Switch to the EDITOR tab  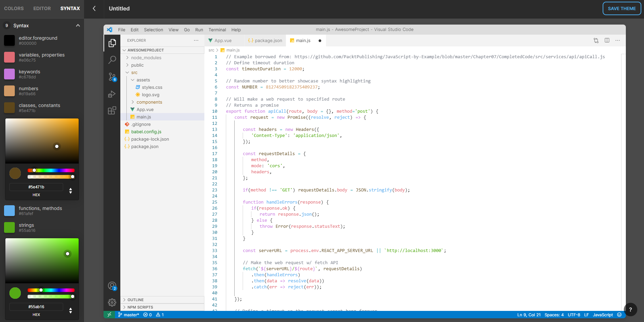click(42, 8)
